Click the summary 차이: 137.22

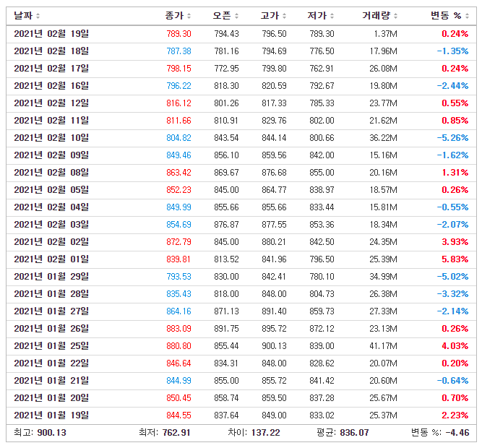coord(254,433)
